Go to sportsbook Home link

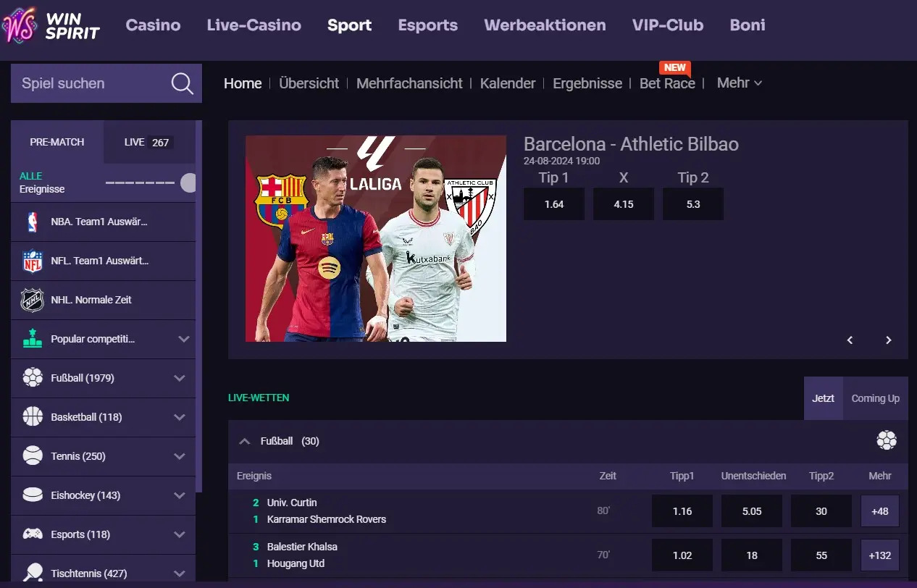point(243,83)
